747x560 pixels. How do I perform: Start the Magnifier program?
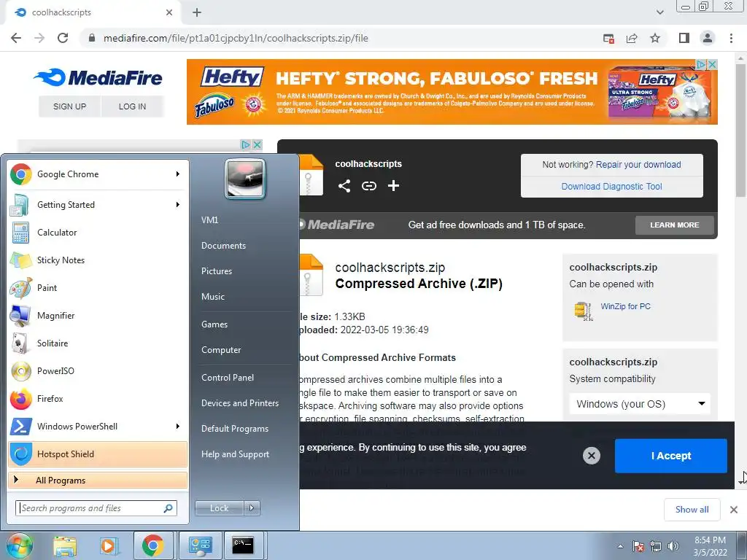(98, 315)
